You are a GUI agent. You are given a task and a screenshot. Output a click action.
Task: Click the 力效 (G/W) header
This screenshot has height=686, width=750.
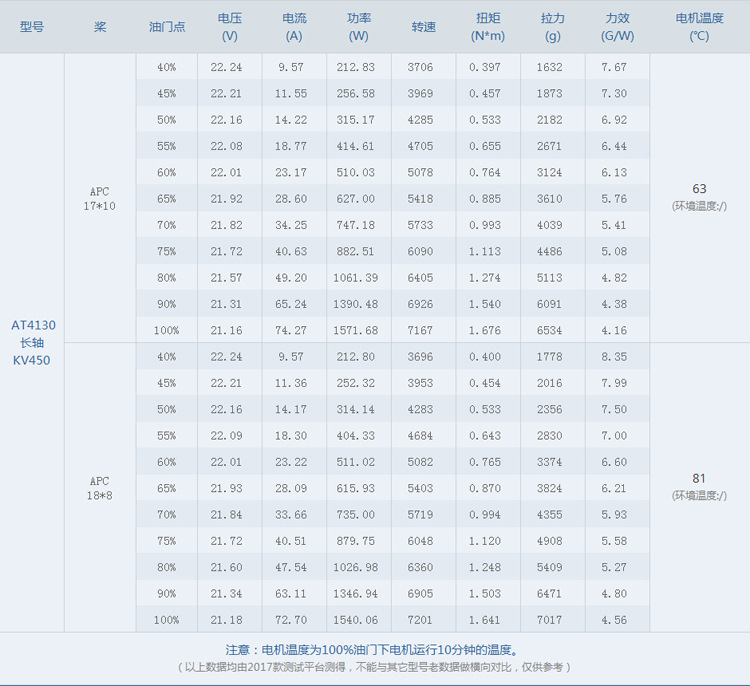[x=617, y=27]
